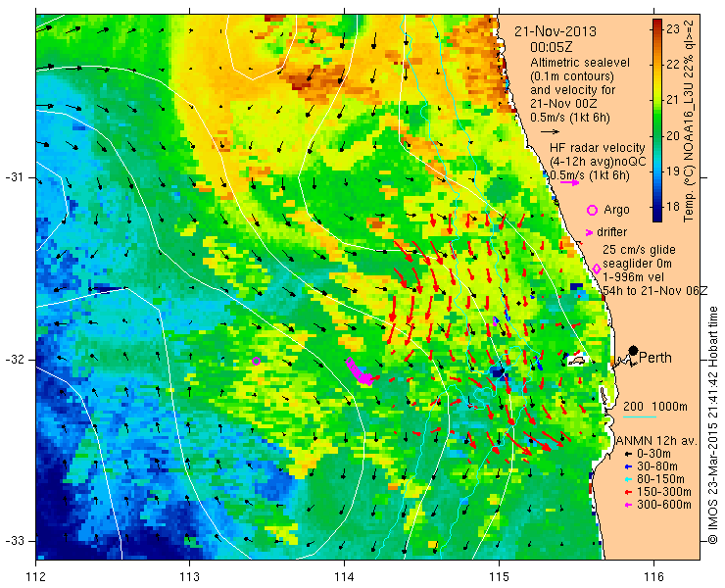This screenshot has height=588, width=725.
Task: Click the red 150-300m legend arrow
Action: click(x=627, y=492)
